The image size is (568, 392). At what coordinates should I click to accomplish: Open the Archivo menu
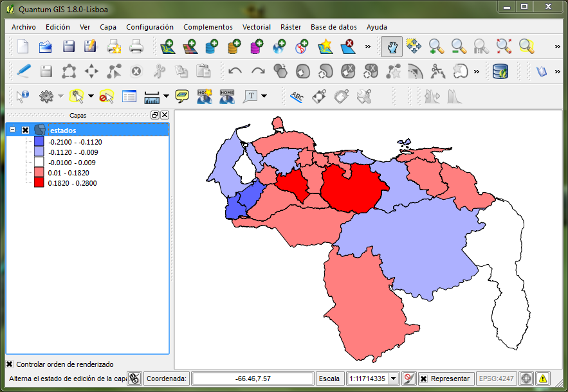coord(24,27)
